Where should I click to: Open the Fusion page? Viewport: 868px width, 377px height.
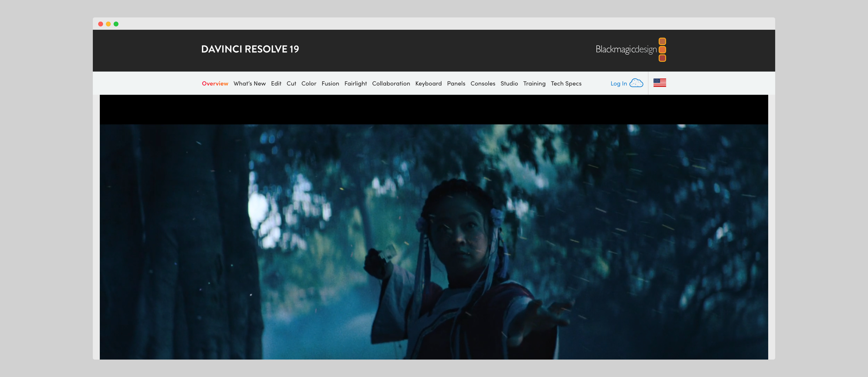click(x=330, y=83)
